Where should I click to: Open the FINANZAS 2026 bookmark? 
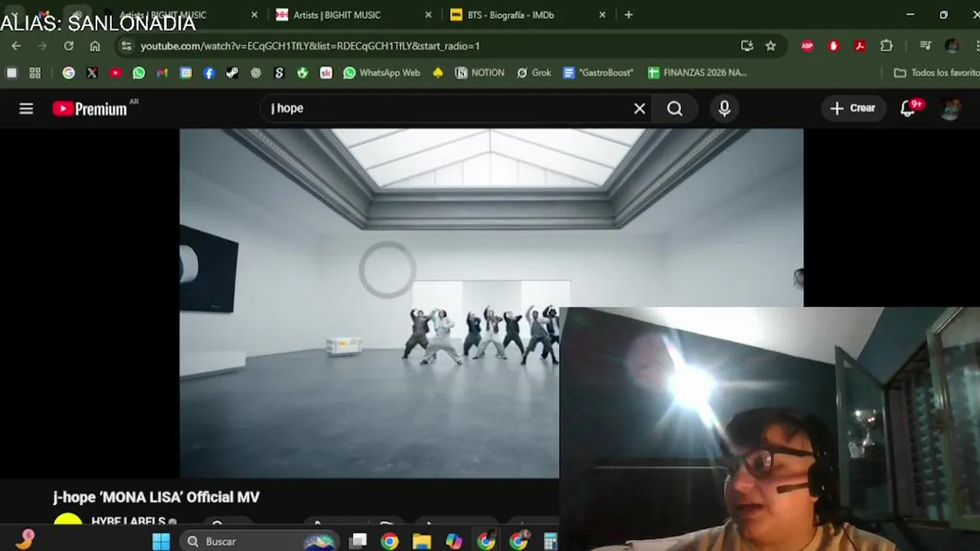pos(697,73)
